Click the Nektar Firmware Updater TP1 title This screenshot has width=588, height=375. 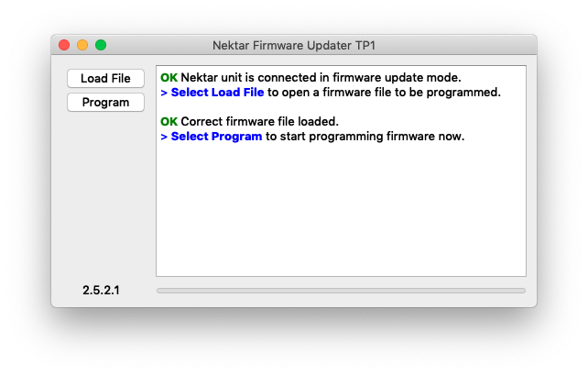click(x=294, y=46)
